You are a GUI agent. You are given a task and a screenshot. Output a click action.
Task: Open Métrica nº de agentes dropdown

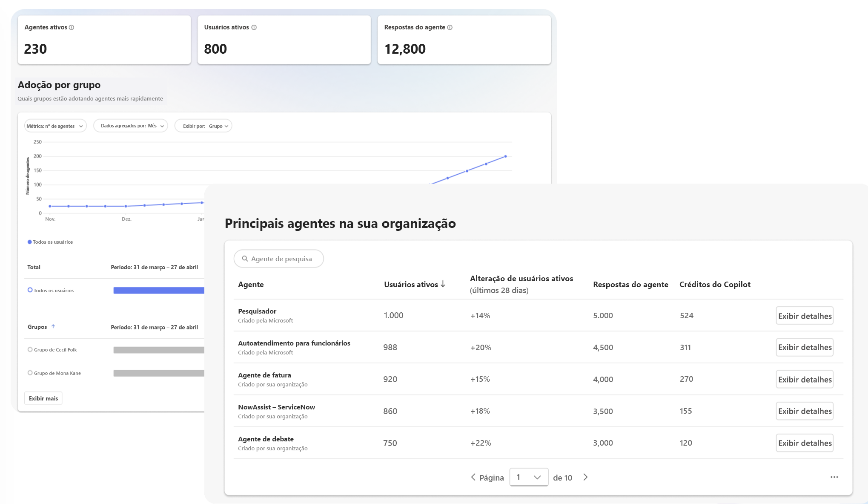(55, 126)
